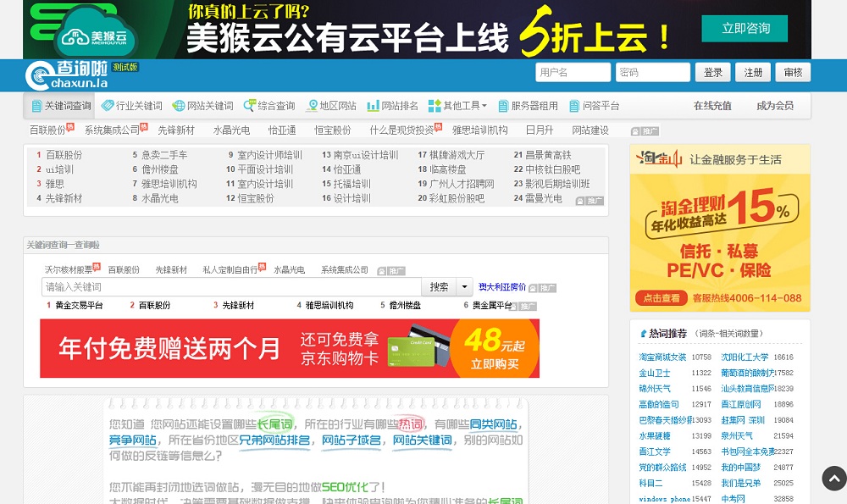847x504 pixels.
Task: Focus the 用户名 input field
Action: (573, 72)
